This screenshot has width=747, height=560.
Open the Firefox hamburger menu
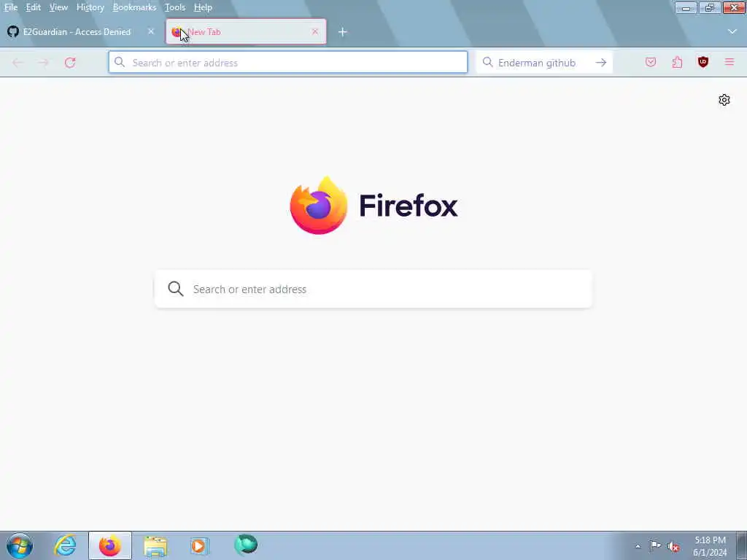[x=729, y=63]
